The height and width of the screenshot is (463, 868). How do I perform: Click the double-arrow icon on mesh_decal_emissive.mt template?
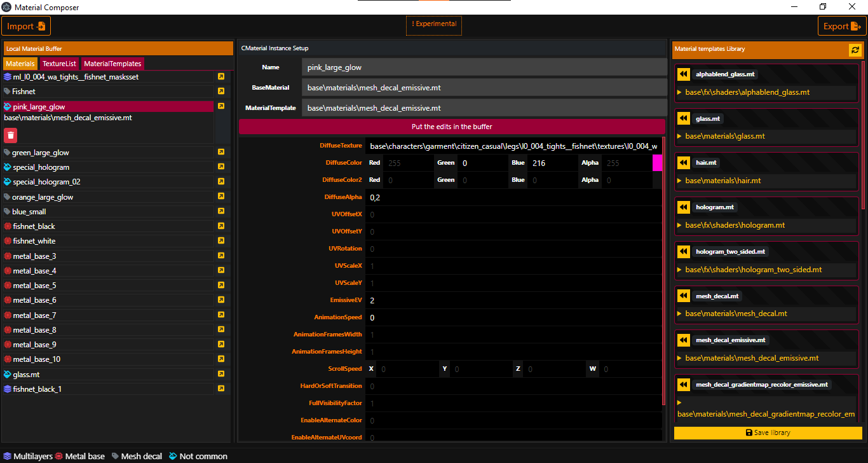[682, 340]
